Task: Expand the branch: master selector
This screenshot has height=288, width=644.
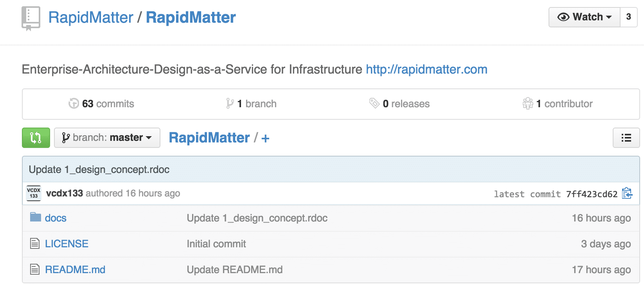Action: click(107, 138)
